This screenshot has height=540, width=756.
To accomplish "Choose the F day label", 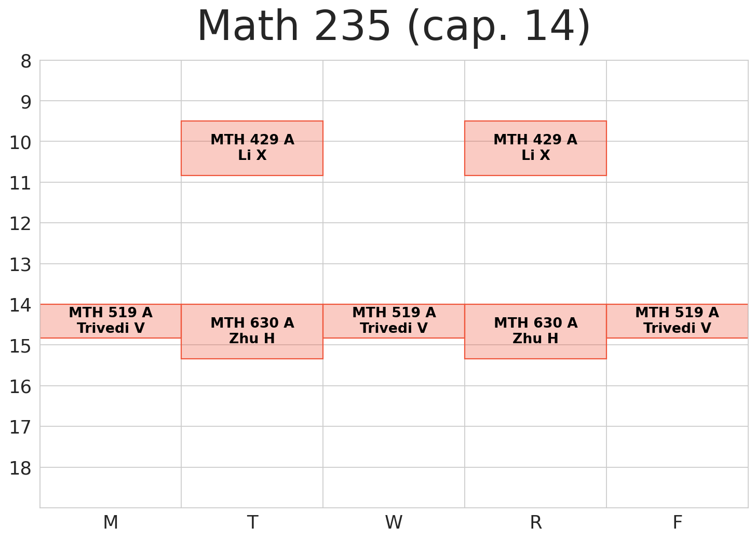I will tap(677, 522).
